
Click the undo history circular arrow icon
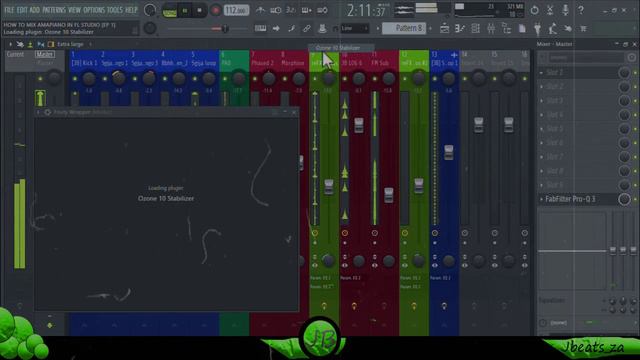[x=534, y=10]
